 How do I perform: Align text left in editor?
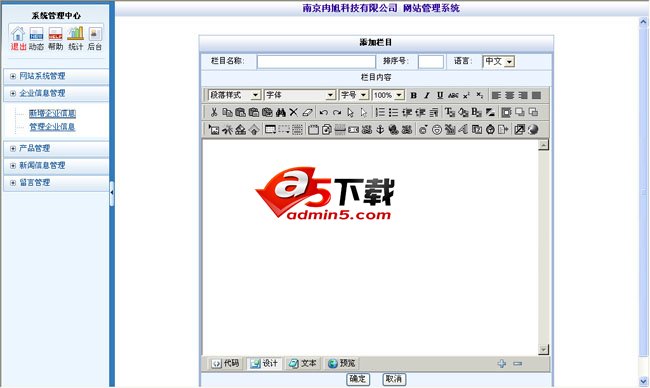(x=496, y=95)
